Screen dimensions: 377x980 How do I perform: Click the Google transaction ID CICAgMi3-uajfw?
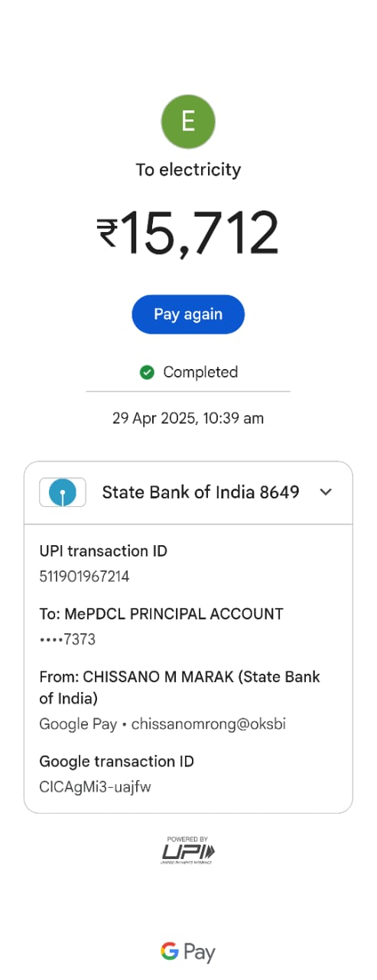click(95, 787)
